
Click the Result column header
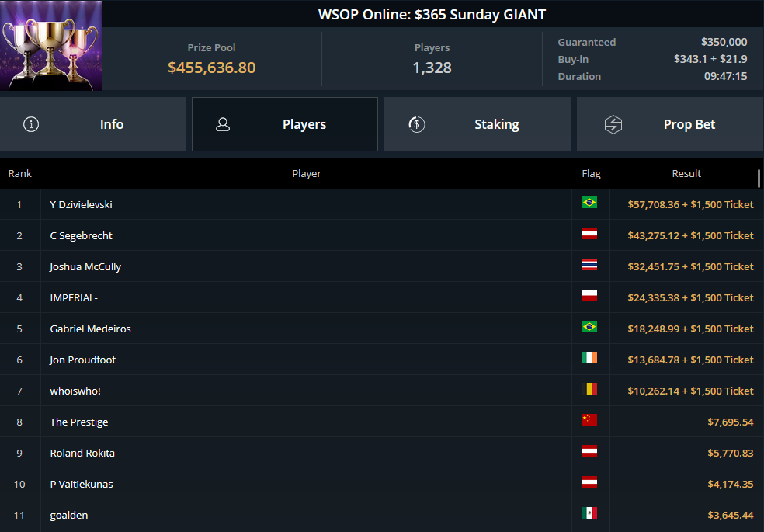point(686,173)
